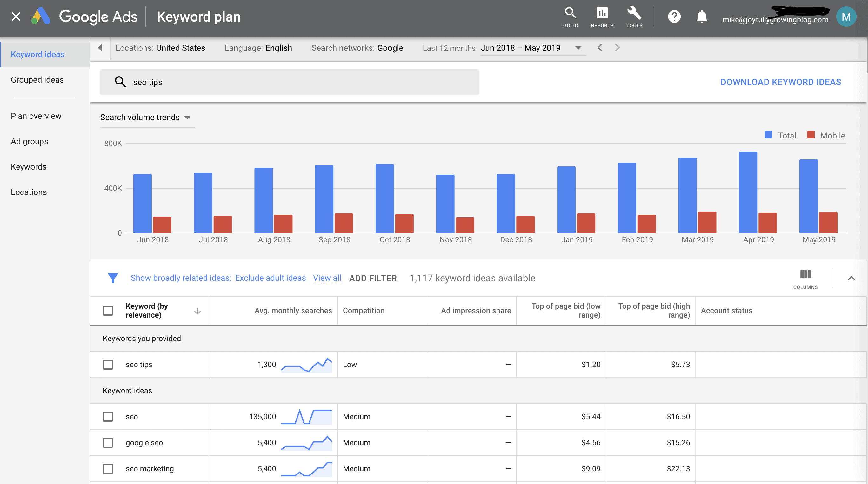Screen dimensions: 868x484
Task: Check the seo keyword checkbox
Action: coord(108,417)
